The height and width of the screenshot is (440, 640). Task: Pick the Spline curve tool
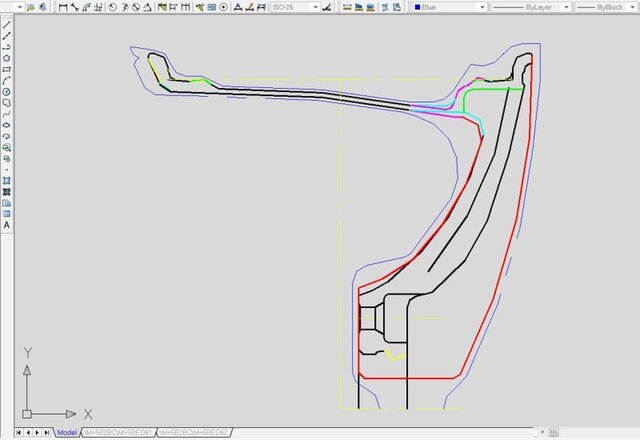coord(6,113)
